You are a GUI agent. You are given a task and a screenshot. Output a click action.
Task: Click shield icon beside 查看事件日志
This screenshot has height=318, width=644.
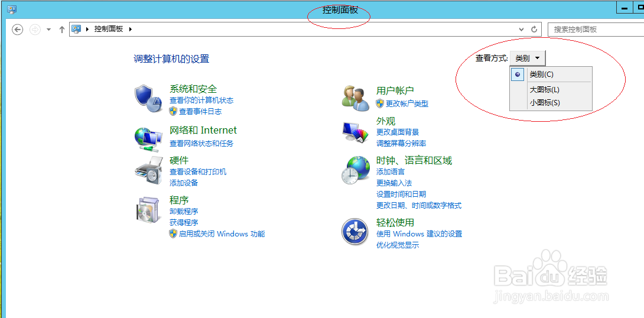pyautogui.click(x=173, y=111)
